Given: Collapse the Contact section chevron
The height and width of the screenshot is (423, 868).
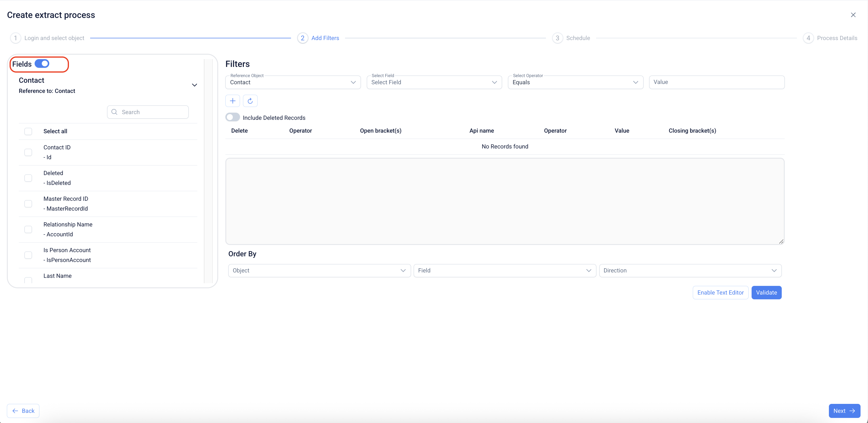Looking at the screenshot, I should [x=194, y=85].
